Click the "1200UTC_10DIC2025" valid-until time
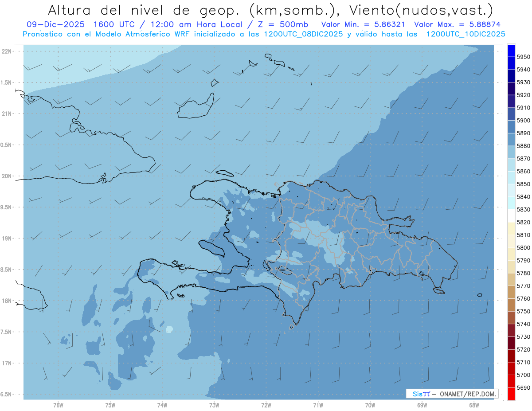This screenshot has height=411, width=532. [x=465, y=34]
